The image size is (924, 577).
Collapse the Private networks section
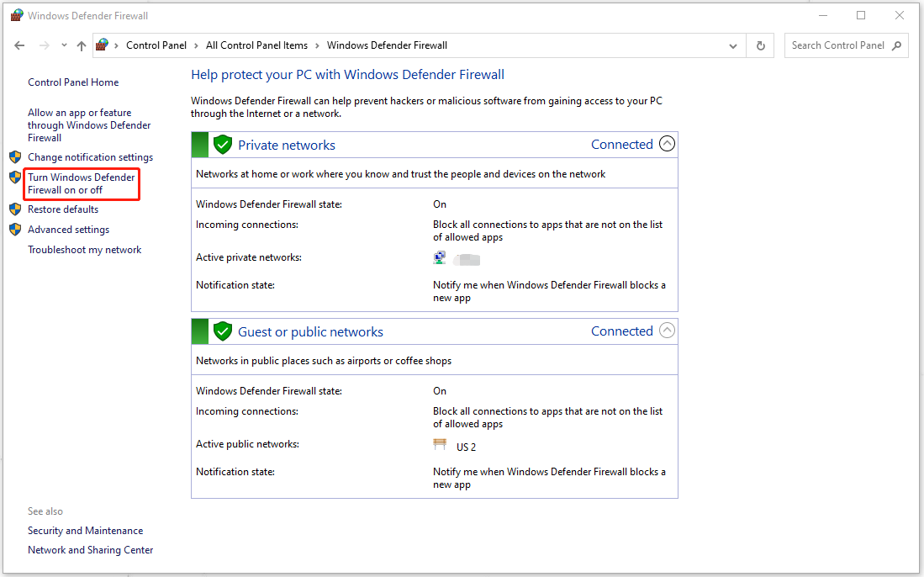[667, 144]
